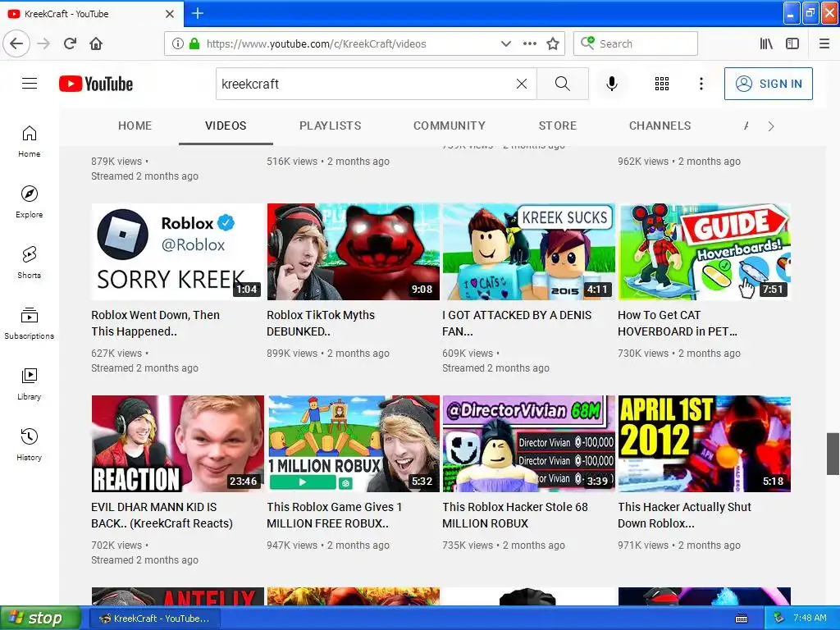
Task: Open the DirectorVivian 68M thumbnail
Action: click(529, 444)
